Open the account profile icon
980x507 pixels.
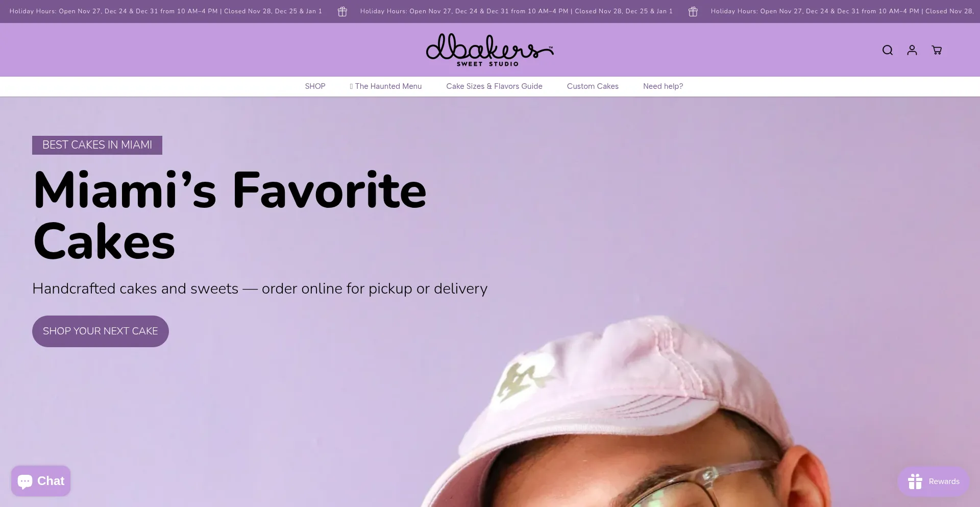pos(912,50)
